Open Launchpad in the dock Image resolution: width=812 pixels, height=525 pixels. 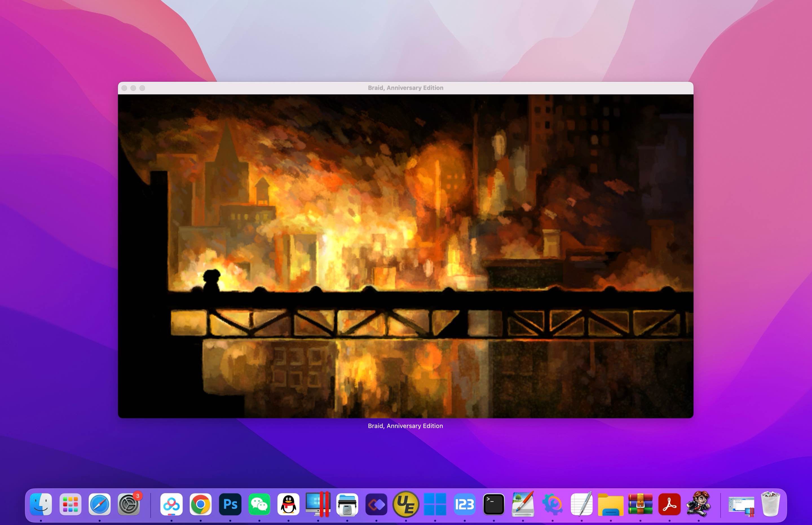70,504
